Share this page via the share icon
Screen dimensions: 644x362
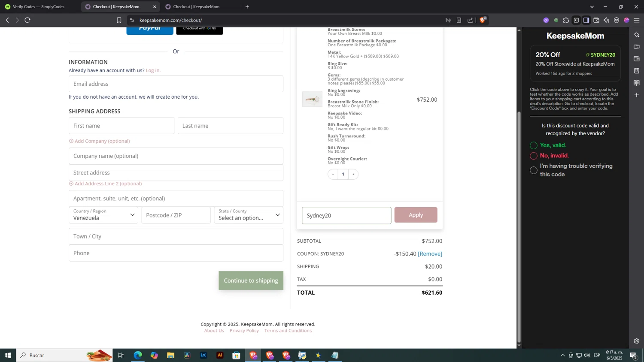tap(470, 20)
